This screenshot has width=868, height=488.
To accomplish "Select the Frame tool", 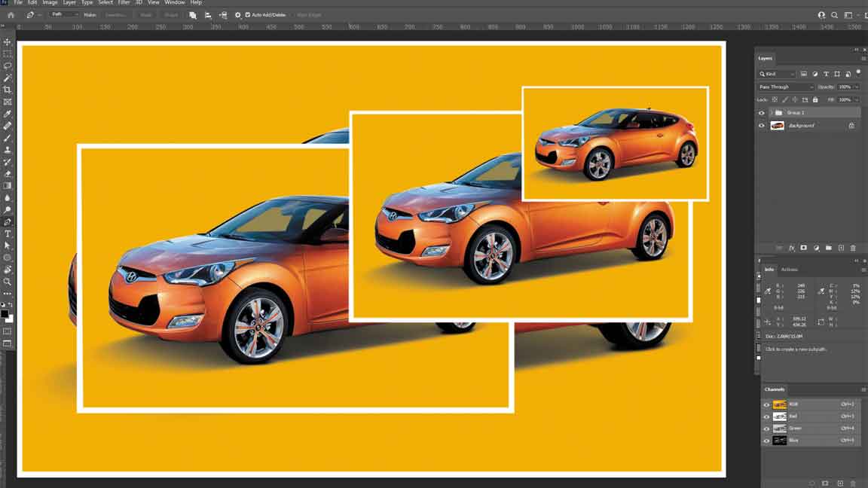I will [8, 102].
